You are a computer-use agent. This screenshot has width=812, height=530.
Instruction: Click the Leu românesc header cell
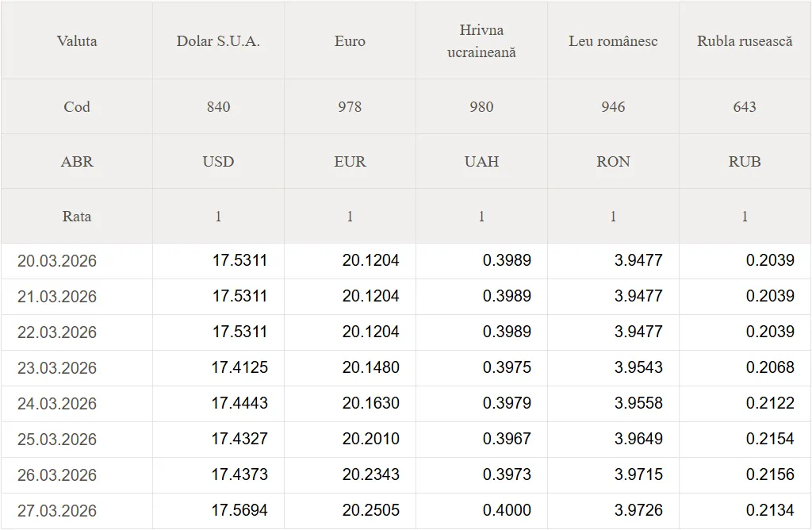pos(613,41)
